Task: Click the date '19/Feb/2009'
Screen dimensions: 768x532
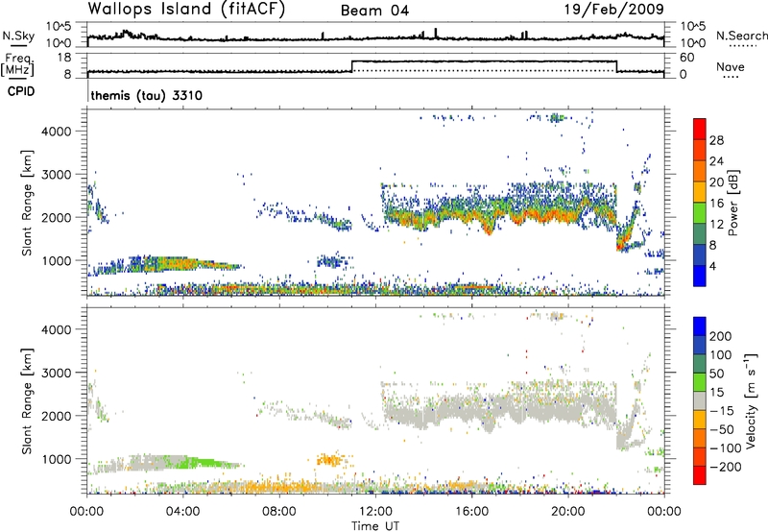Action: click(614, 10)
